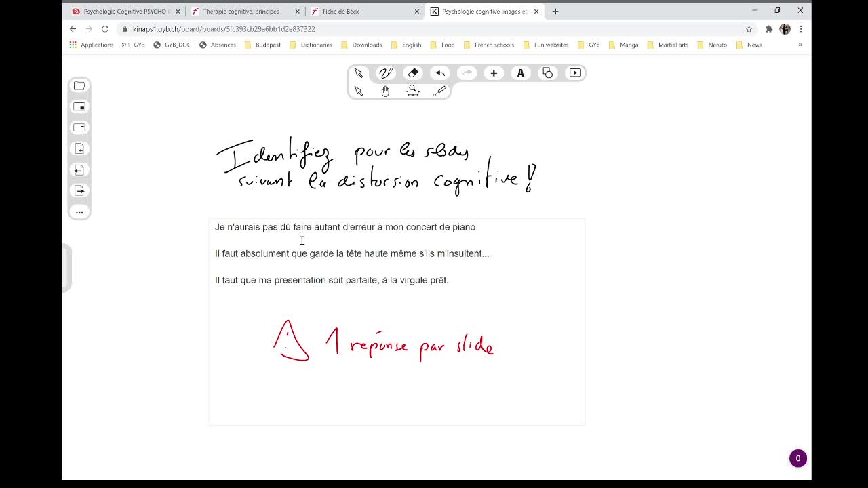Go to the next page with the right arrow

pos(79,190)
